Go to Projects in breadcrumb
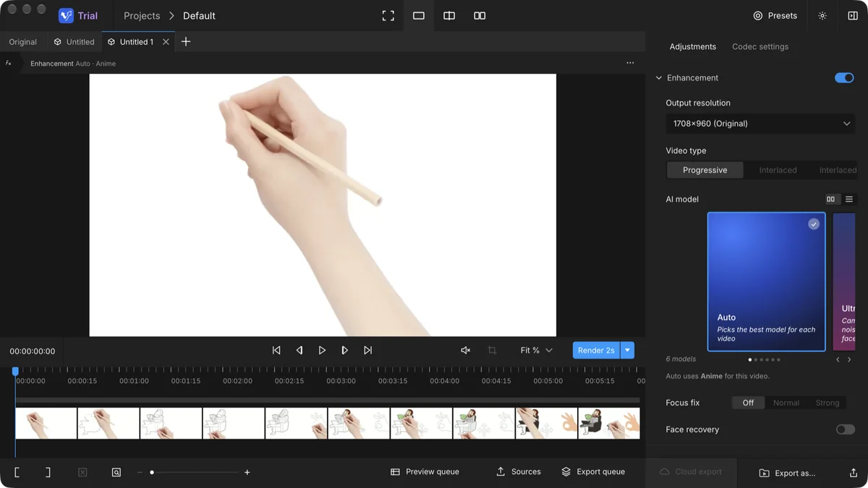The height and width of the screenshot is (488, 868). 142,16
